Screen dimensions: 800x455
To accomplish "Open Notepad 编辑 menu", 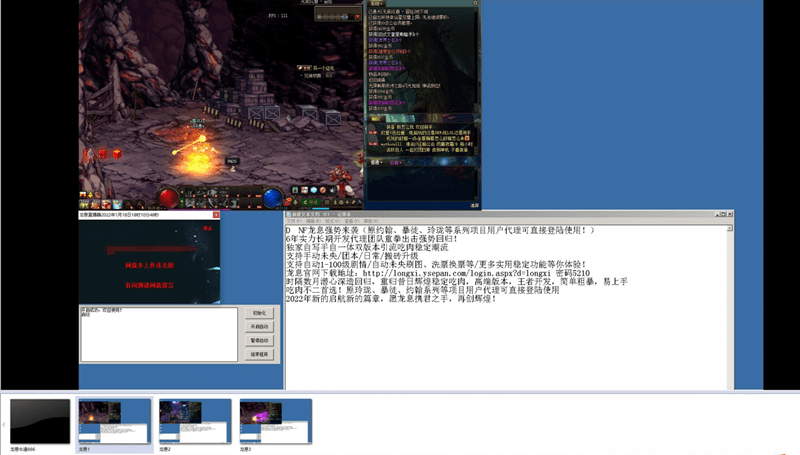I will coord(313,221).
